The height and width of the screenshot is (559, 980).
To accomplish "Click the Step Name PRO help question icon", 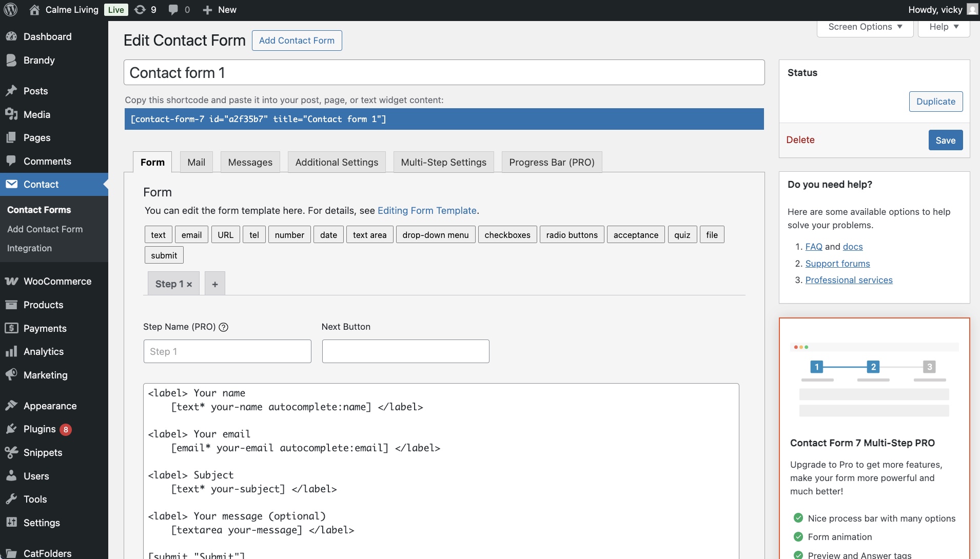I will [224, 327].
